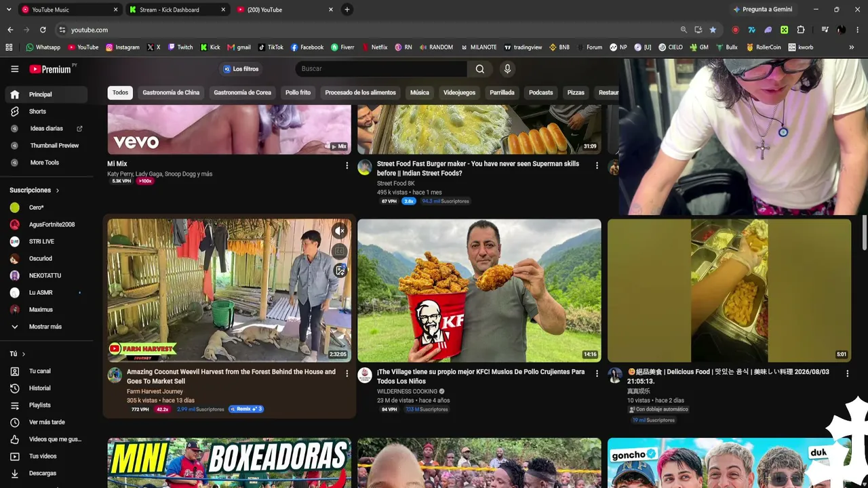This screenshot has height=488, width=868.
Task: Open the Instagram bookmark
Action: click(x=122, y=47)
